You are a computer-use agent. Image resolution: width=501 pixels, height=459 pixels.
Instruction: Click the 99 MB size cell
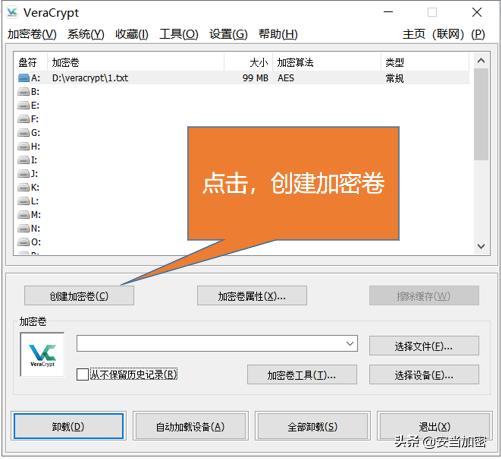click(x=255, y=78)
